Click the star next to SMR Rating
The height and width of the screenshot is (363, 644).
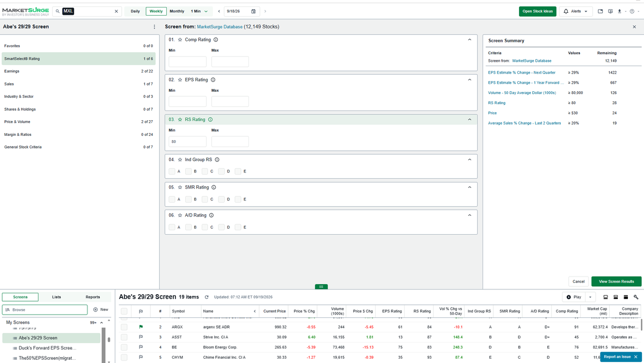coord(180,187)
